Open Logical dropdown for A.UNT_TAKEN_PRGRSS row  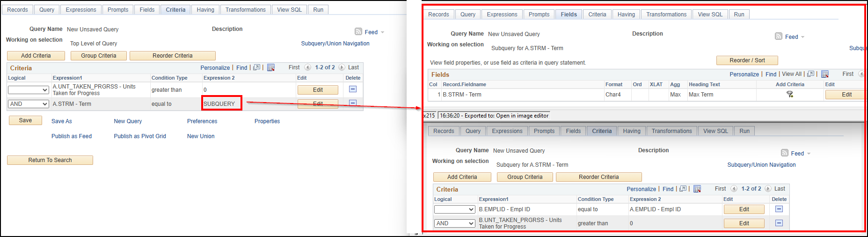(x=29, y=90)
